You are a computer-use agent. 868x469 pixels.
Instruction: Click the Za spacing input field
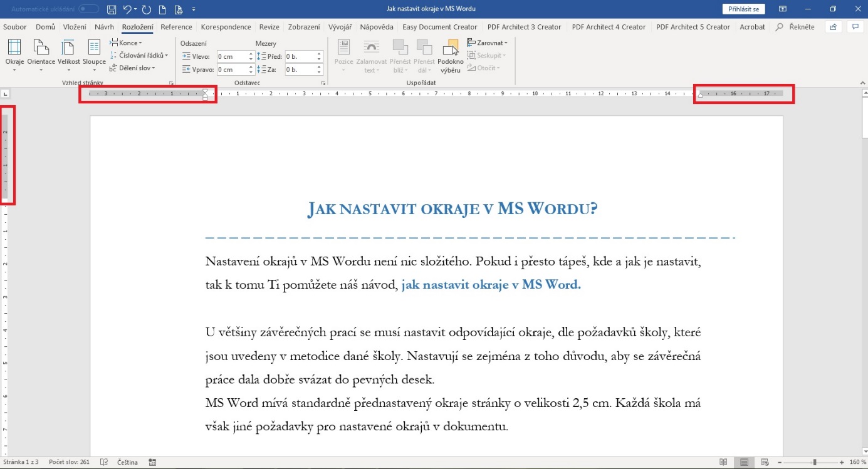[301, 70]
